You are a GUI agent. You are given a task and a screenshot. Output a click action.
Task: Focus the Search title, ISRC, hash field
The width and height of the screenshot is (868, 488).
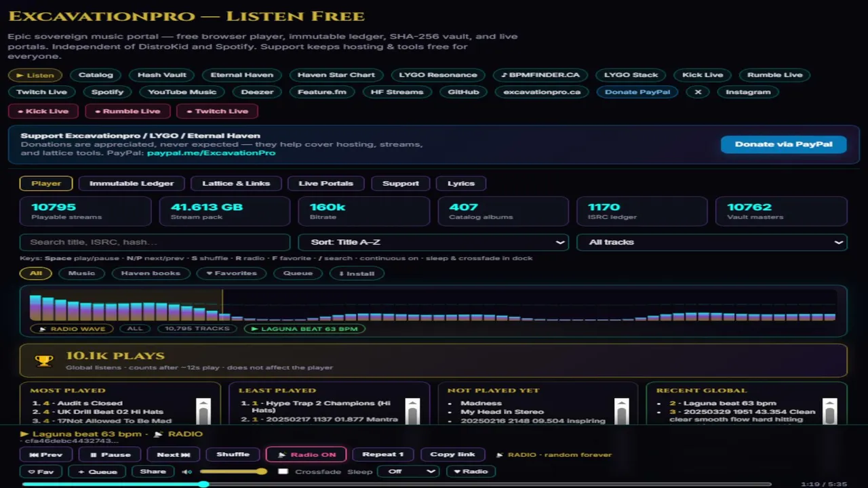[155, 242]
